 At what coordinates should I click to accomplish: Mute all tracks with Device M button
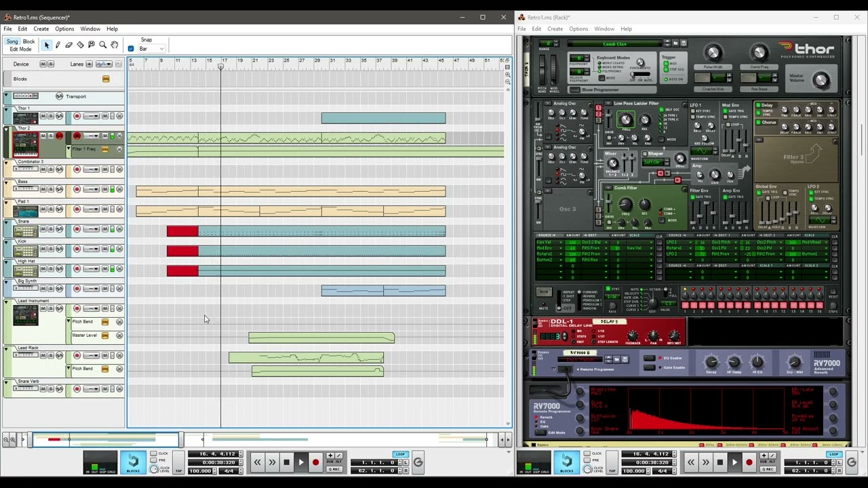click(43, 64)
